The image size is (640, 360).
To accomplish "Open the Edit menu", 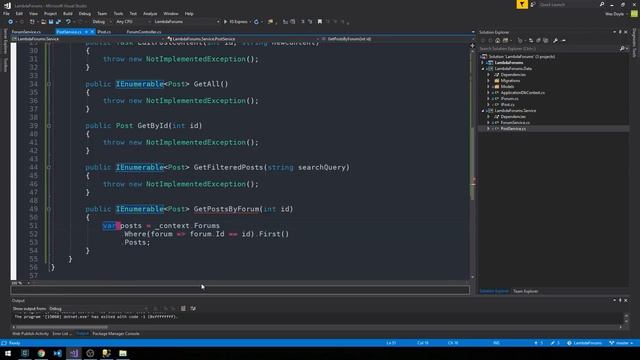I will [x=19, y=13].
